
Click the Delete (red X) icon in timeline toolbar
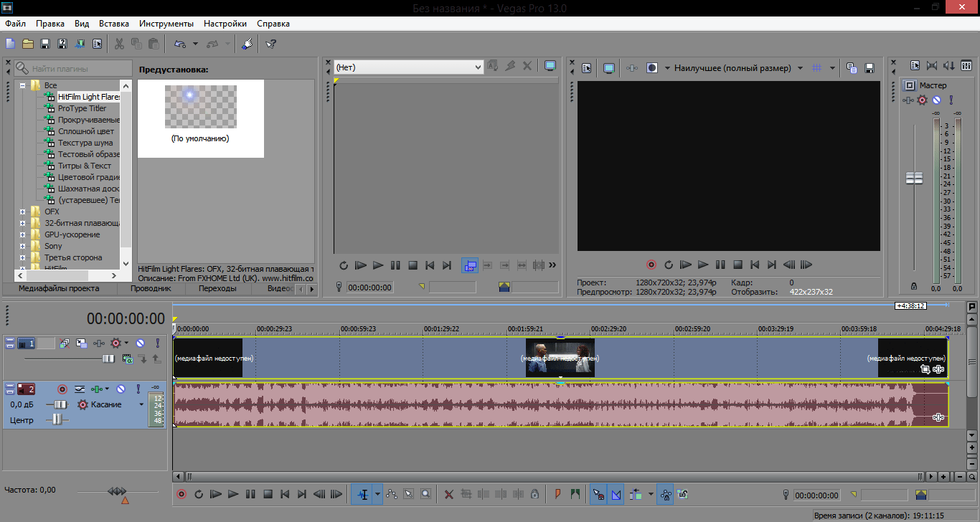pyautogui.click(x=449, y=494)
